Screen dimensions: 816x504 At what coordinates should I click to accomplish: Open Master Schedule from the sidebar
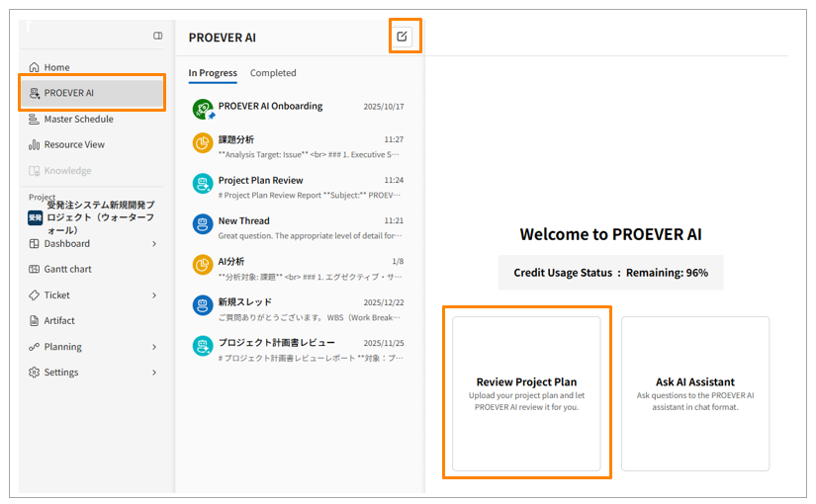coord(78,119)
